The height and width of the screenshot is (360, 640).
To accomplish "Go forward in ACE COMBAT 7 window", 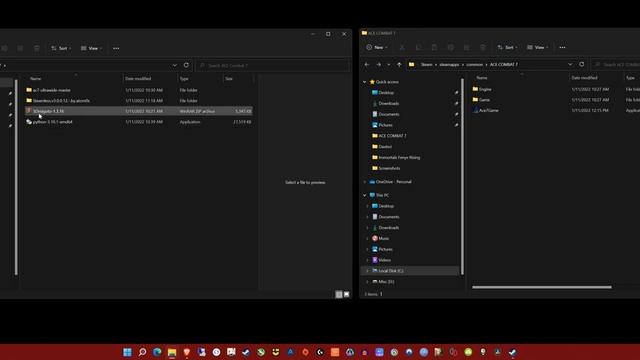I will 378,64.
